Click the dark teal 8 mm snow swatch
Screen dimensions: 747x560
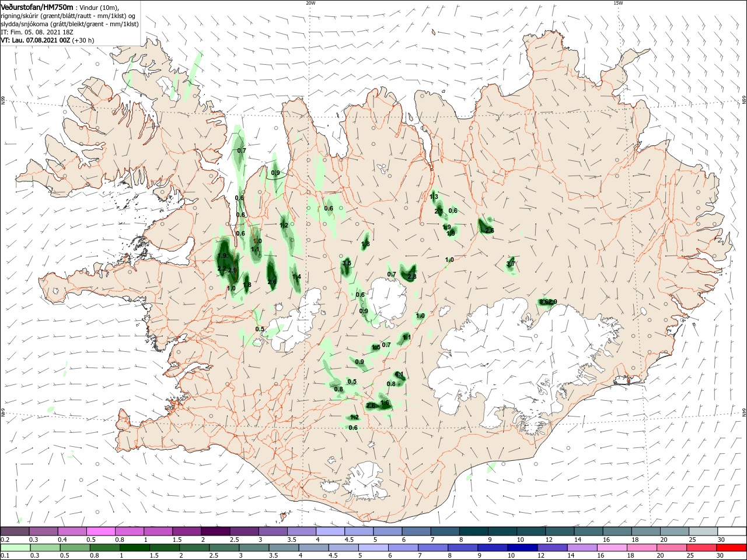pos(473,531)
